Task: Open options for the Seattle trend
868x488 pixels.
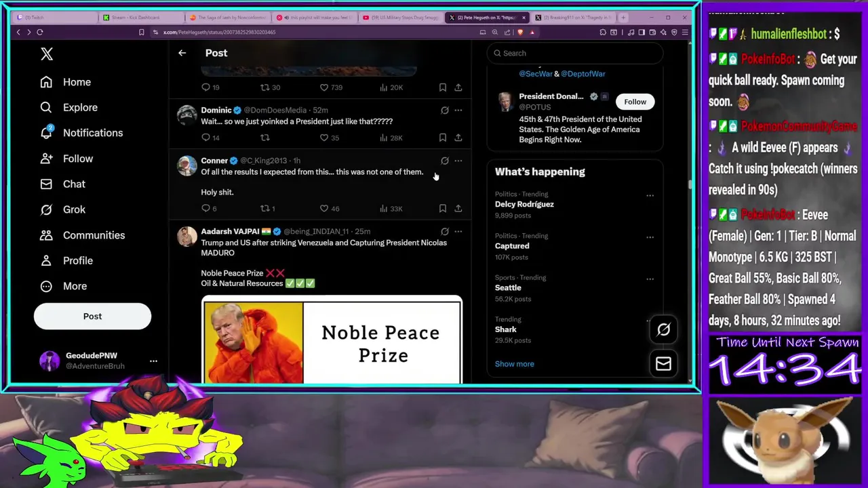Action: coord(650,279)
